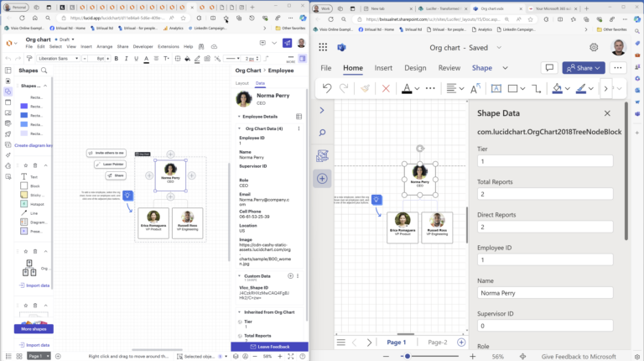Toggle grid view icon in Lucidchart bottom bar

19,356
